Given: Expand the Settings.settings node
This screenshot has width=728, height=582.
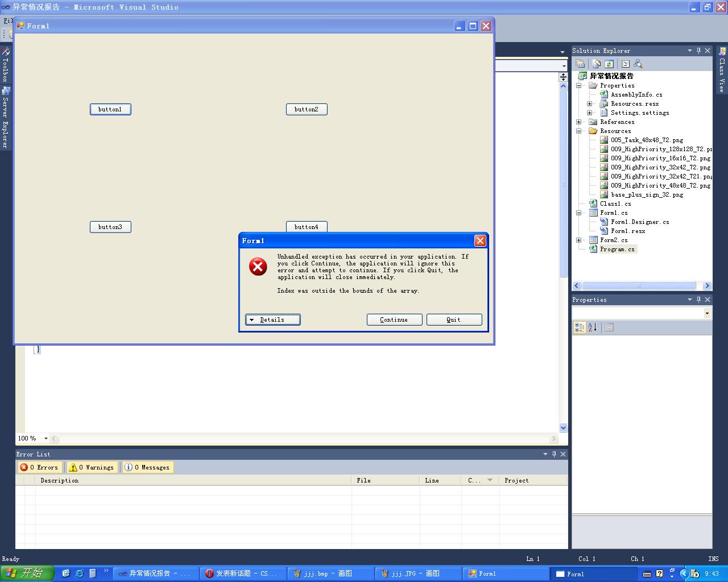Looking at the screenshot, I should click(590, 113).
